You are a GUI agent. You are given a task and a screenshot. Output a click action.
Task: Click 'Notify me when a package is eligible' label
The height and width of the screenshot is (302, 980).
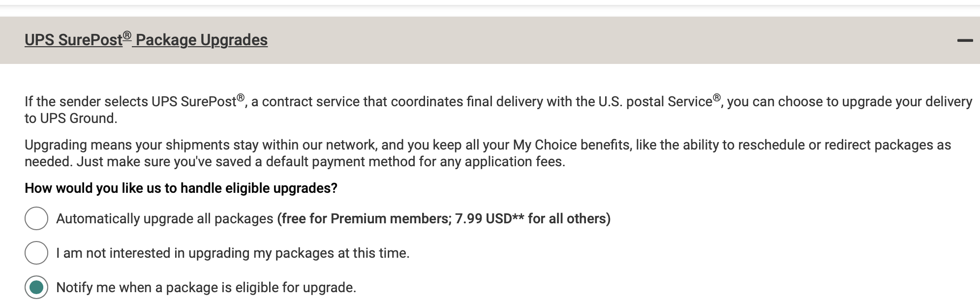[206, 288]
